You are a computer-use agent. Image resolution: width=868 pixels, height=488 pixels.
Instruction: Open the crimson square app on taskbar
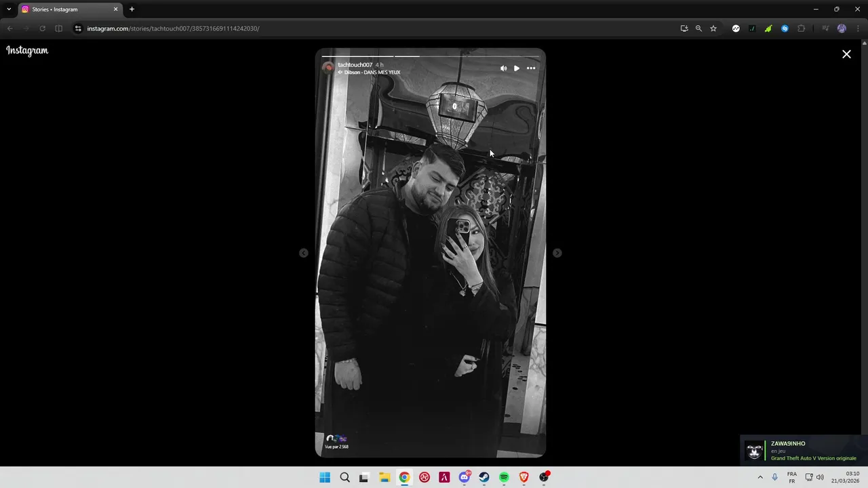click(444, 478)
